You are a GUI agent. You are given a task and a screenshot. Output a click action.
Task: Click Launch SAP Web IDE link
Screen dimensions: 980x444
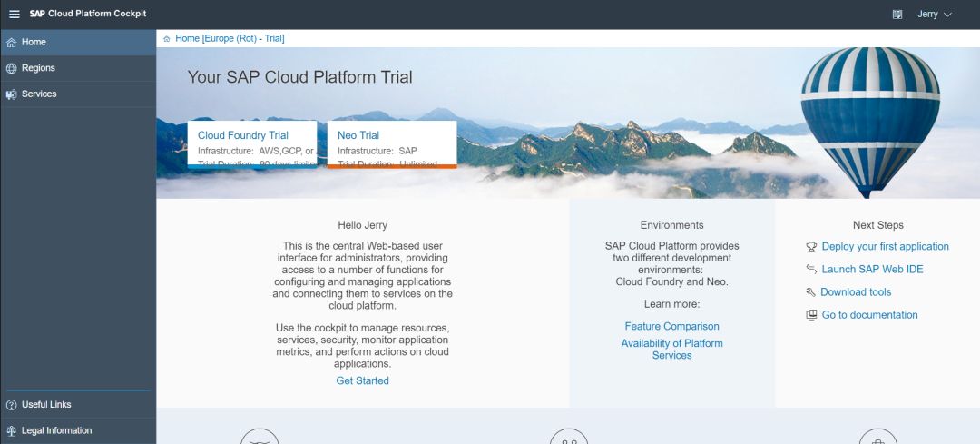(873, 270)
